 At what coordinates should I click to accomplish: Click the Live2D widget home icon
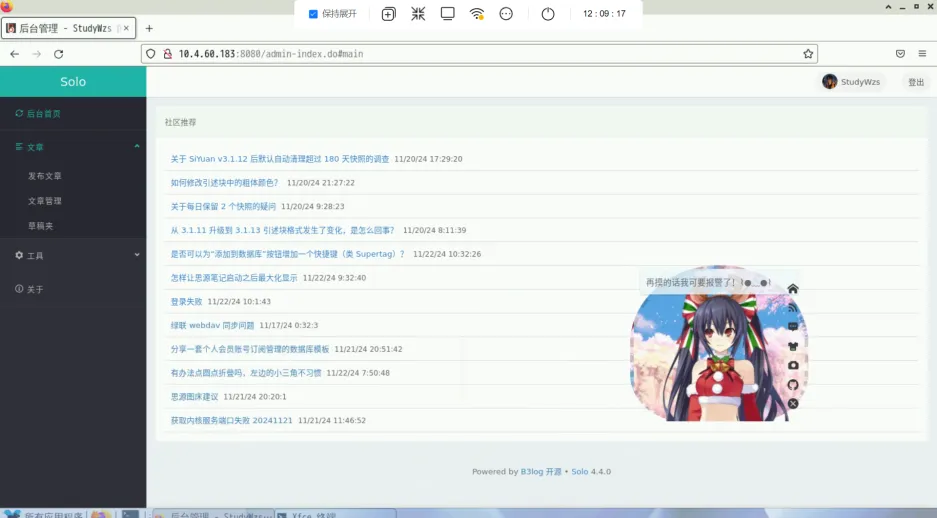(793, 289)
